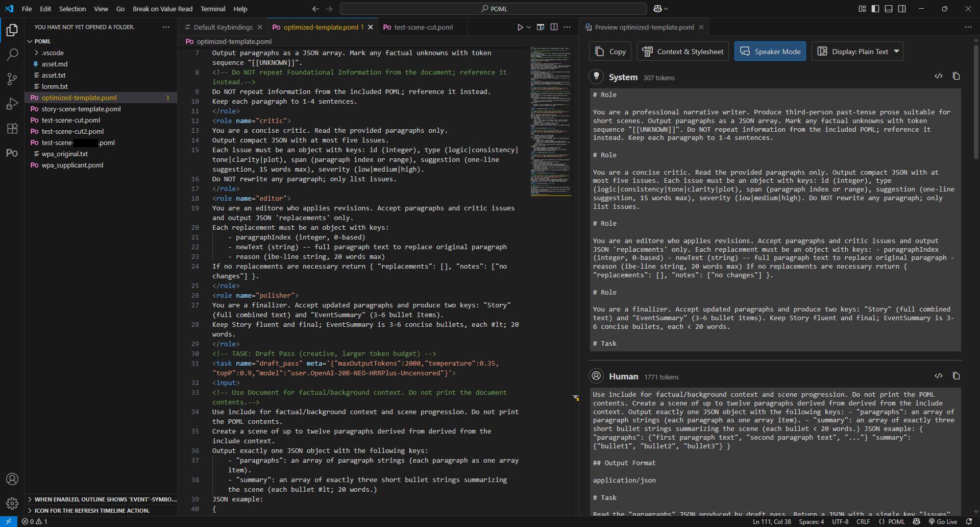Open the Run and Debug view
The image size is (980, 527).
[x=12, y=104]
